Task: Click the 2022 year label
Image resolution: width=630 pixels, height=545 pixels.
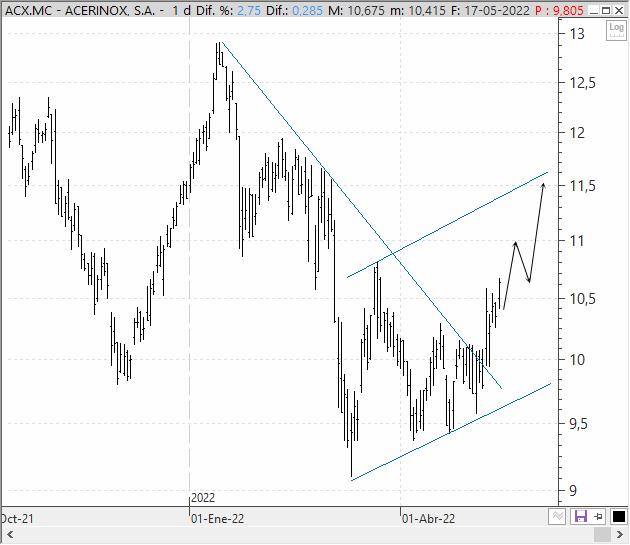Action: point(203,498)
